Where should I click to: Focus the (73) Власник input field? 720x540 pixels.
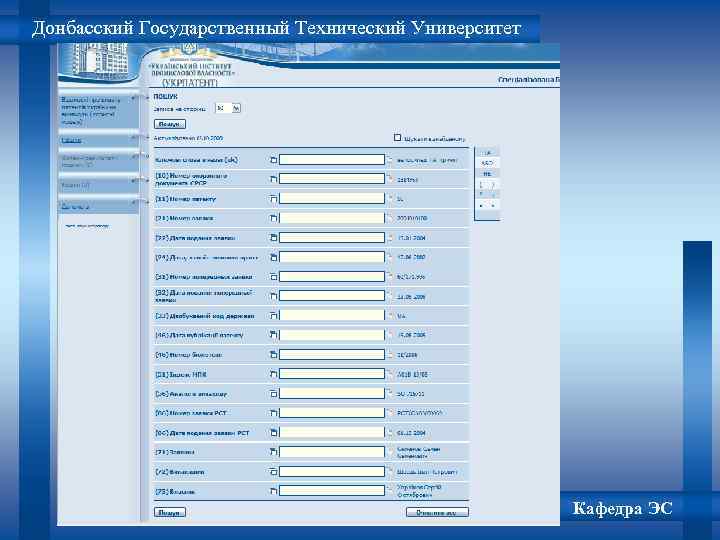[332, 491]
